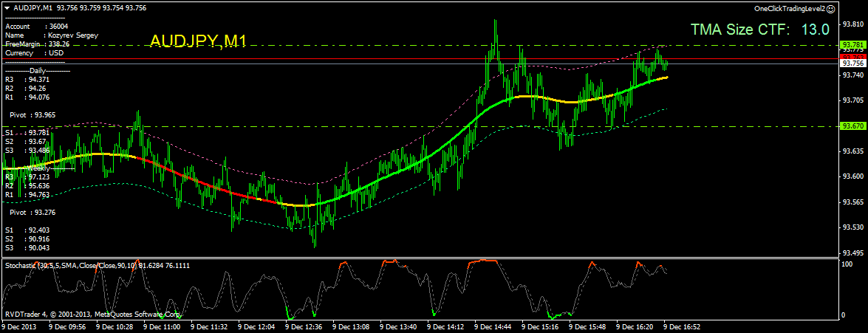Click the OneClickTradingLevel2 smiley face icon
The height and width of the screenshot is (333, 868).
coord(830,9)
